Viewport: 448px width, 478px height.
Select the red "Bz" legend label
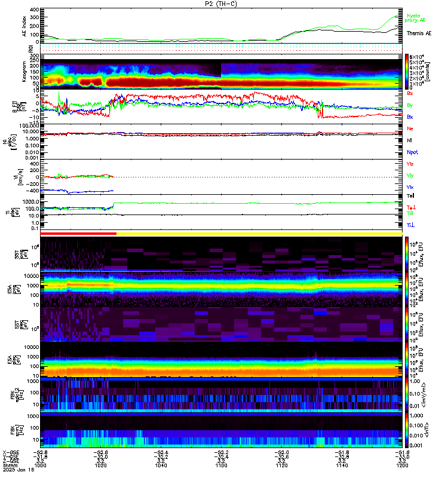(410, 93)
